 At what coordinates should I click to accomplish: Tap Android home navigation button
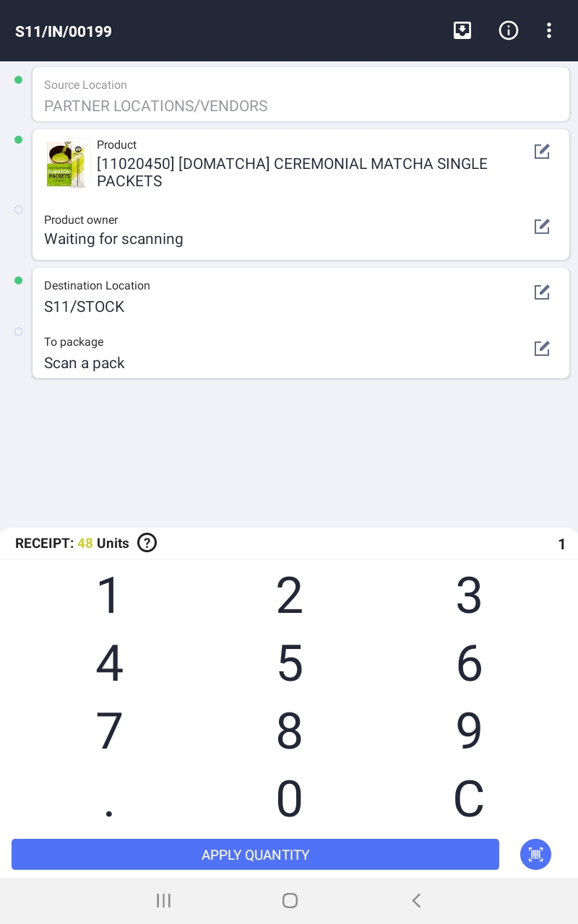[290, 900]
